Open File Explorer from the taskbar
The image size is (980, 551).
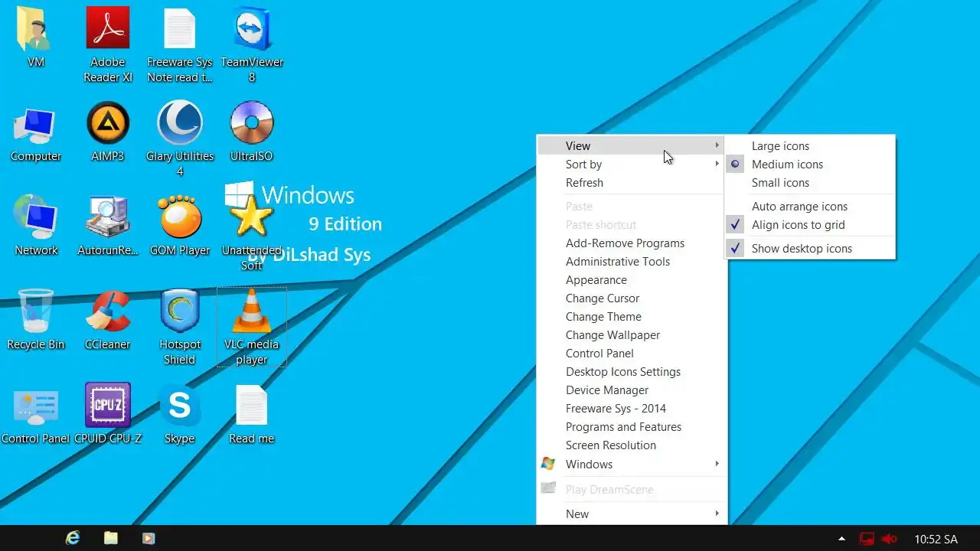[x=111, y=538]
